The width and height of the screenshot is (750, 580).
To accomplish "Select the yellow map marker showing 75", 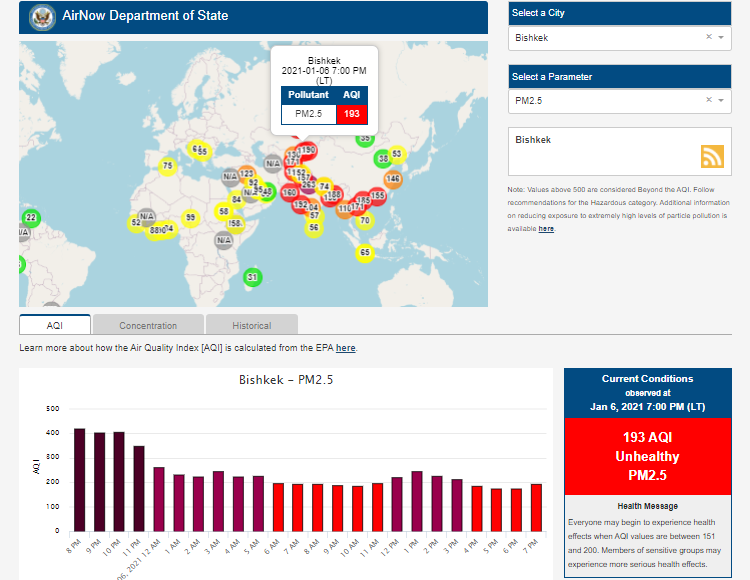I will [x=168, y=166].
